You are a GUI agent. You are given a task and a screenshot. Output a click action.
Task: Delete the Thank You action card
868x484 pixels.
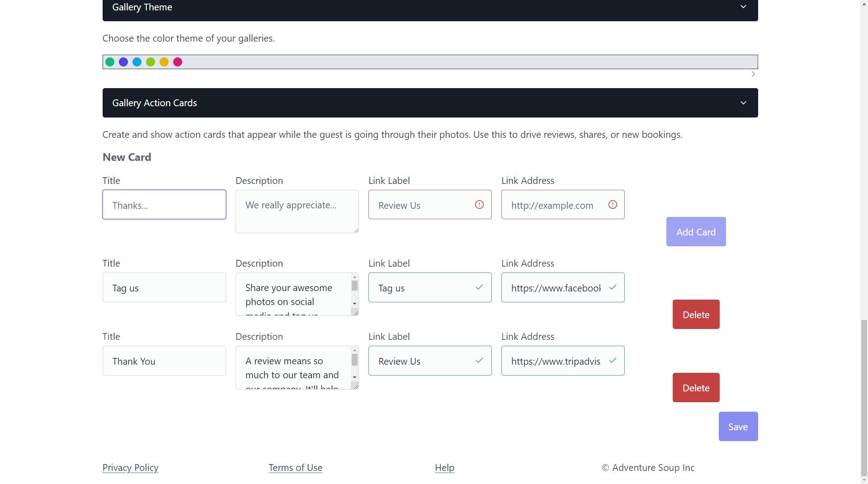click(x=696, y=388)
